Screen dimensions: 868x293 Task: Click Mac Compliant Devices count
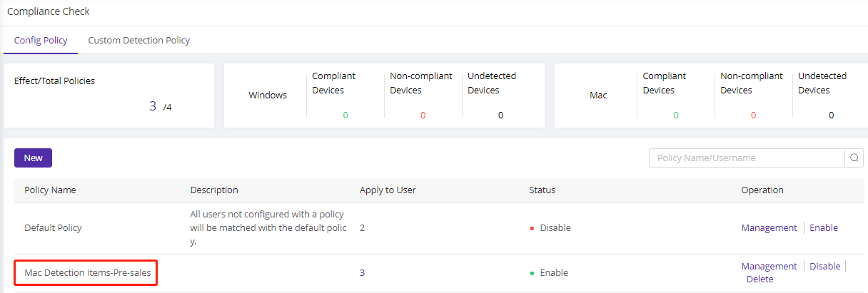(676, 115)
